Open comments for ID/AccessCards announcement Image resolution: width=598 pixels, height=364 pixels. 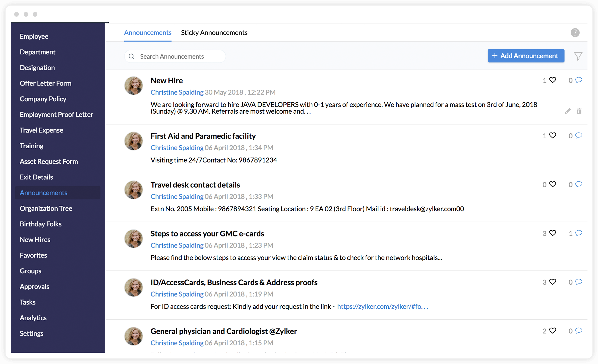(x=579, y=282)
